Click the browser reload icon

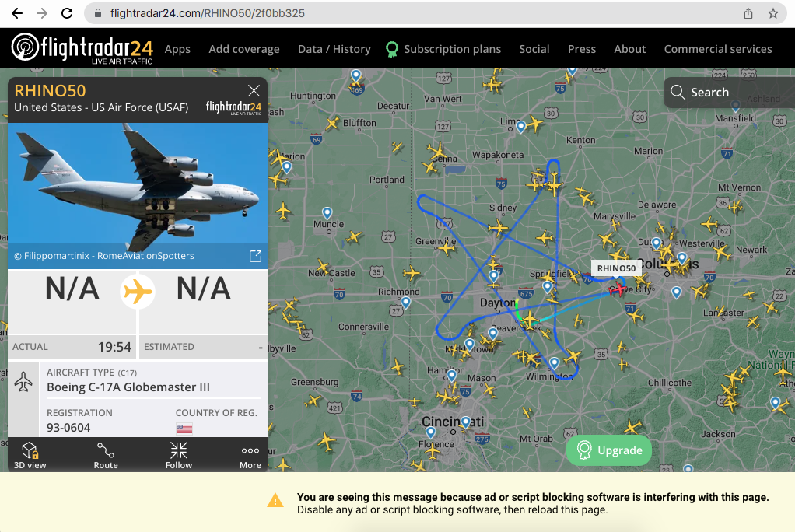point(67,13)
